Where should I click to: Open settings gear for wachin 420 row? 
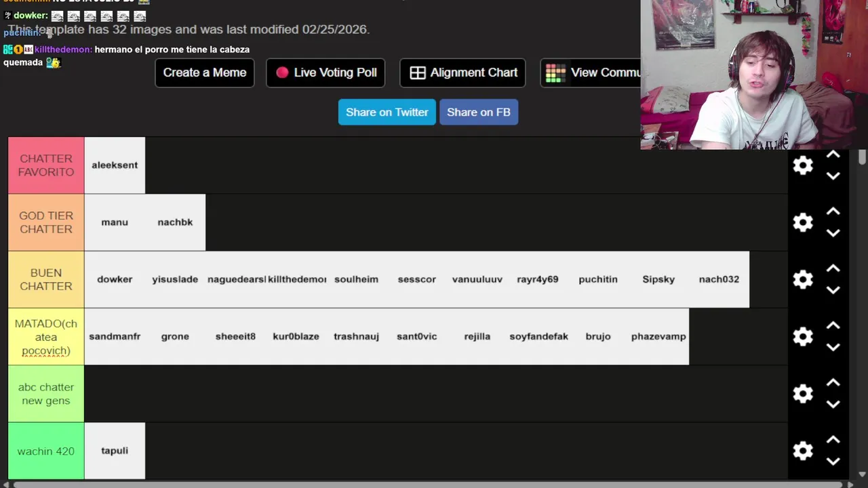(803, 451)
